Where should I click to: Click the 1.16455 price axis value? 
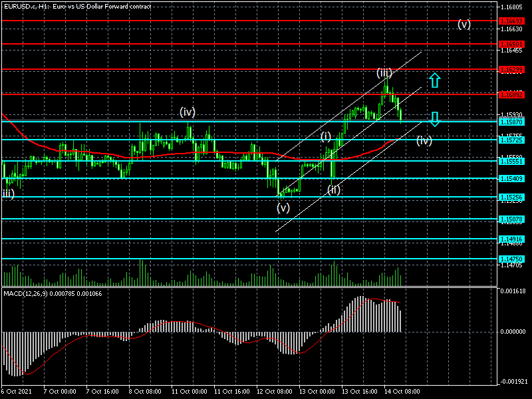point(511,51)
